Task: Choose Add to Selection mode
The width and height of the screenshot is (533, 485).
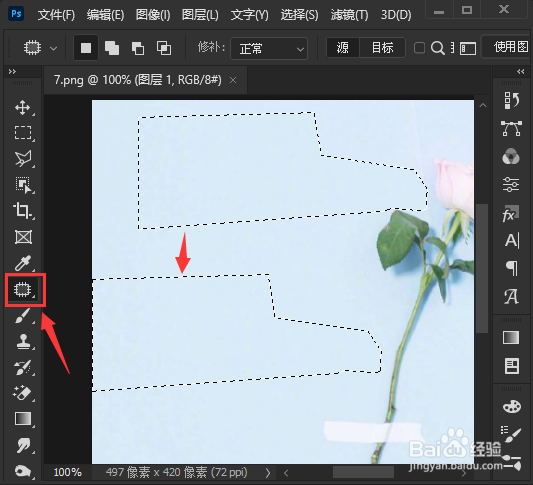Action: click(x=112, y=48)
